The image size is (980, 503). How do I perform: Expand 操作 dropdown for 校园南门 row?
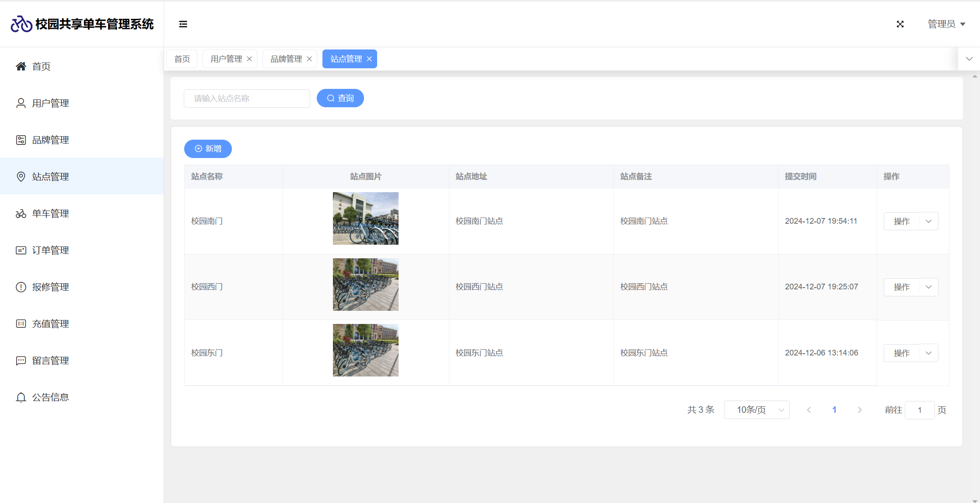coord(928,221)
